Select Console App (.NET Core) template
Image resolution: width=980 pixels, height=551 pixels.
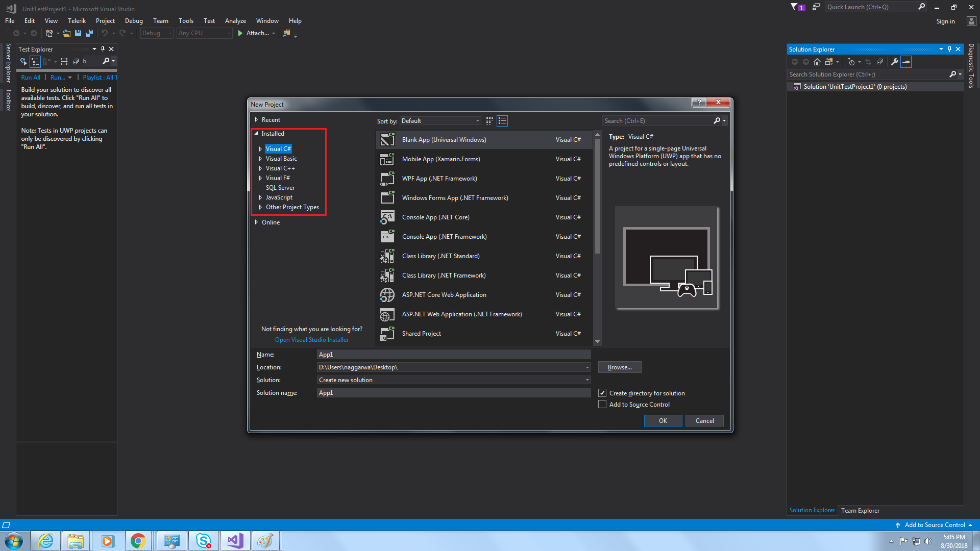point(484,217)
